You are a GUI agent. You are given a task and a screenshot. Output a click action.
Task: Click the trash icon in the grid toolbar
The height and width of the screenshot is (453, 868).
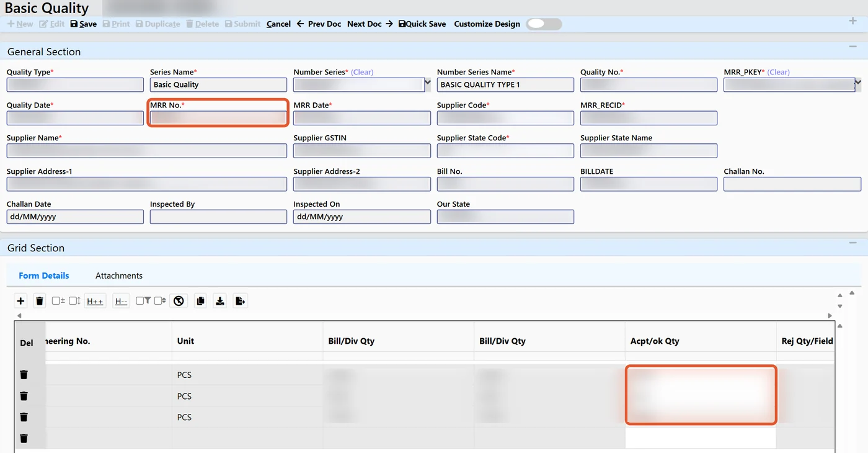point(40,301)
